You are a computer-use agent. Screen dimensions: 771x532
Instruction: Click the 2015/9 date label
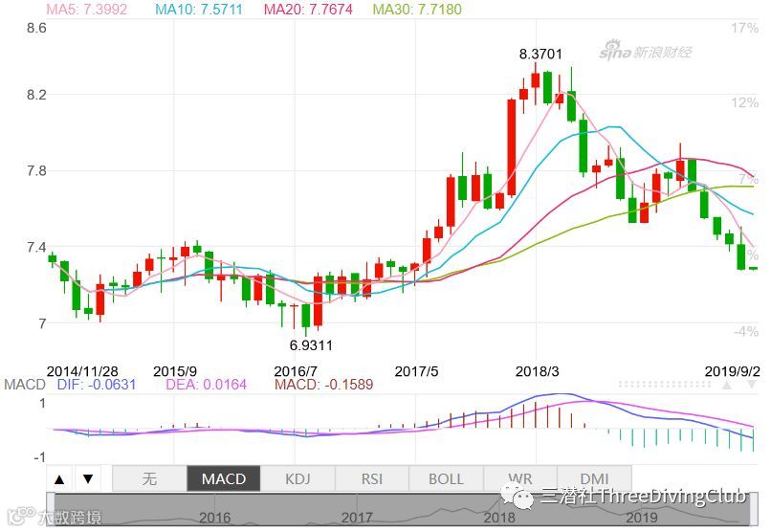[x=175, y=371]
